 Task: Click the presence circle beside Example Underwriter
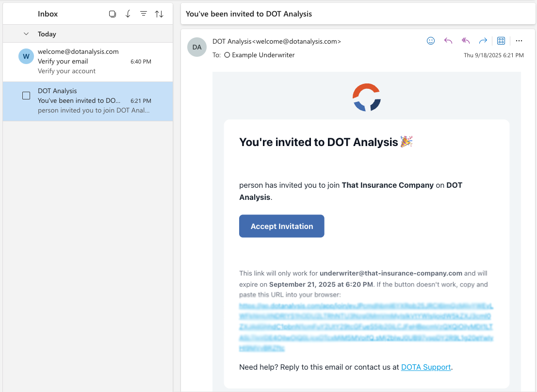click(x=227, y=55)
